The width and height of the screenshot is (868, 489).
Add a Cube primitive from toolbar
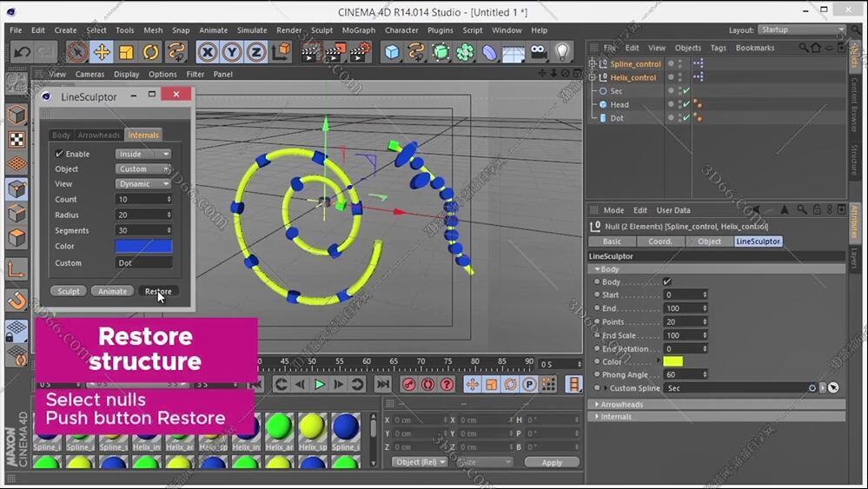393,52
